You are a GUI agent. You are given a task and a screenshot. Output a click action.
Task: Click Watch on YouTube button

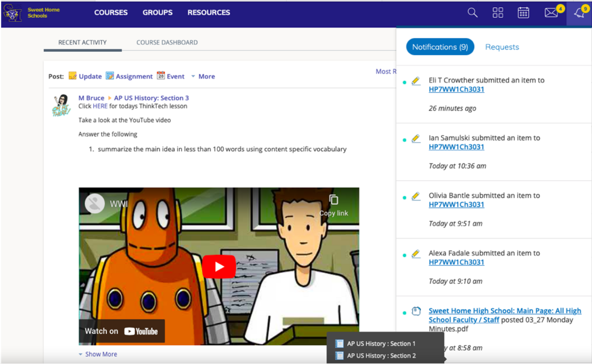(122, 331)
